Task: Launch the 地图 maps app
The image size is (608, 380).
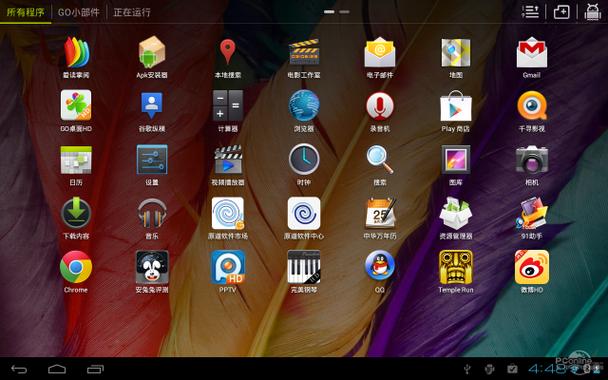Action: 456,53
